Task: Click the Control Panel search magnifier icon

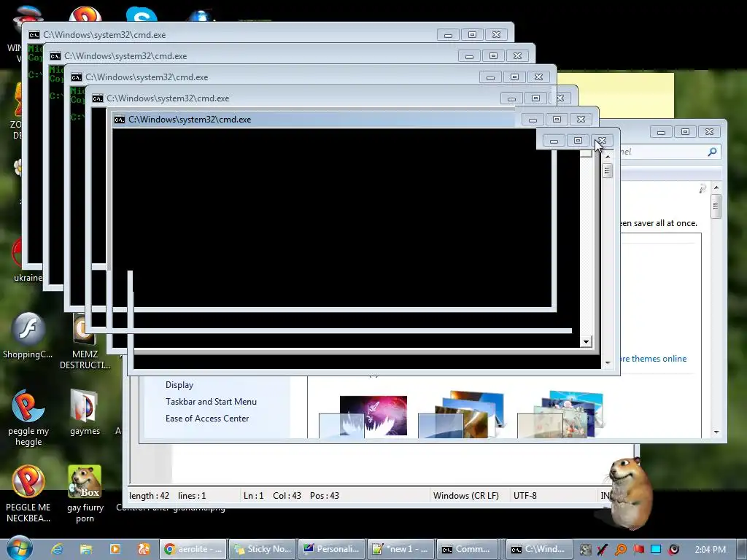Action: (712, 152)
